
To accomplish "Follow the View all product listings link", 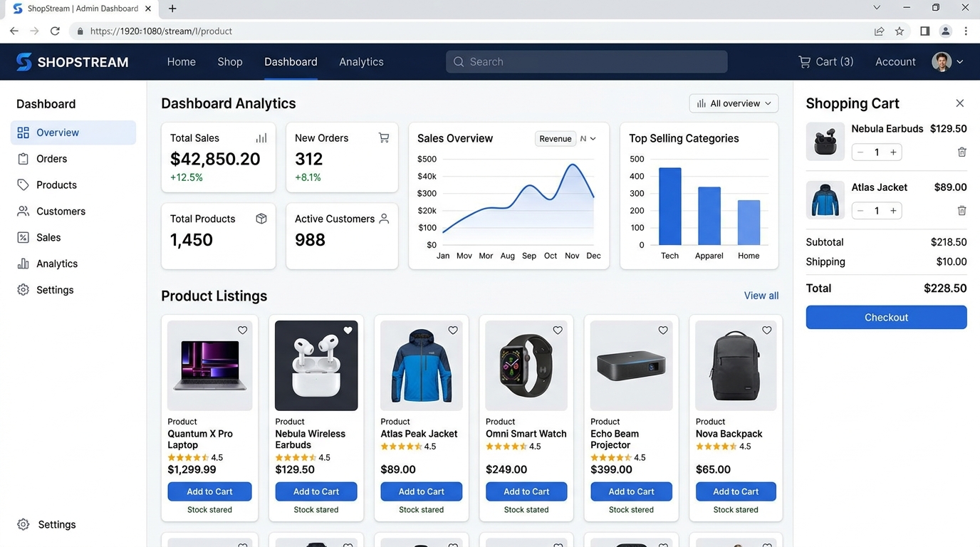I will coord(761,296).
